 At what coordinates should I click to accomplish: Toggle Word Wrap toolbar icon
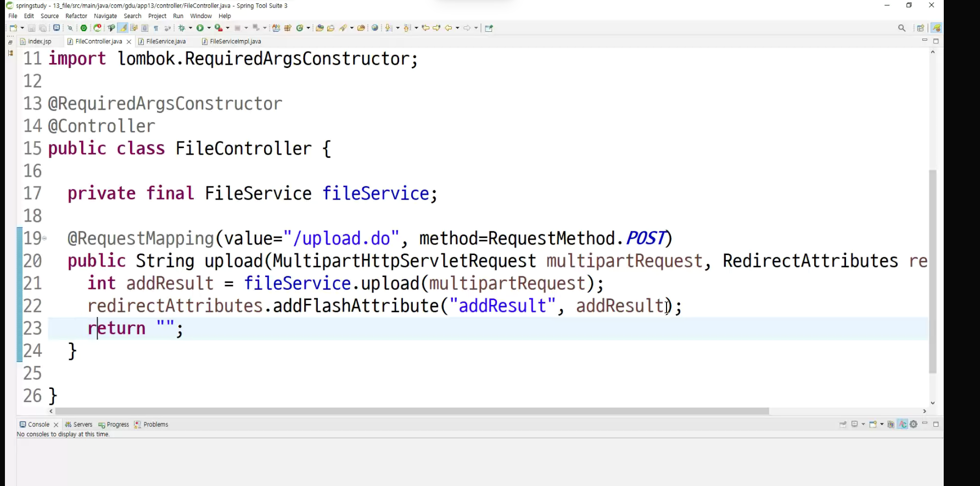point(134,28)
